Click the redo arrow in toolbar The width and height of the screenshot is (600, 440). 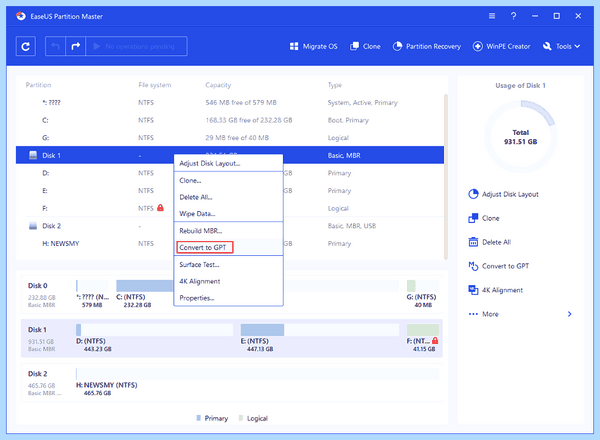pos(75,46)
